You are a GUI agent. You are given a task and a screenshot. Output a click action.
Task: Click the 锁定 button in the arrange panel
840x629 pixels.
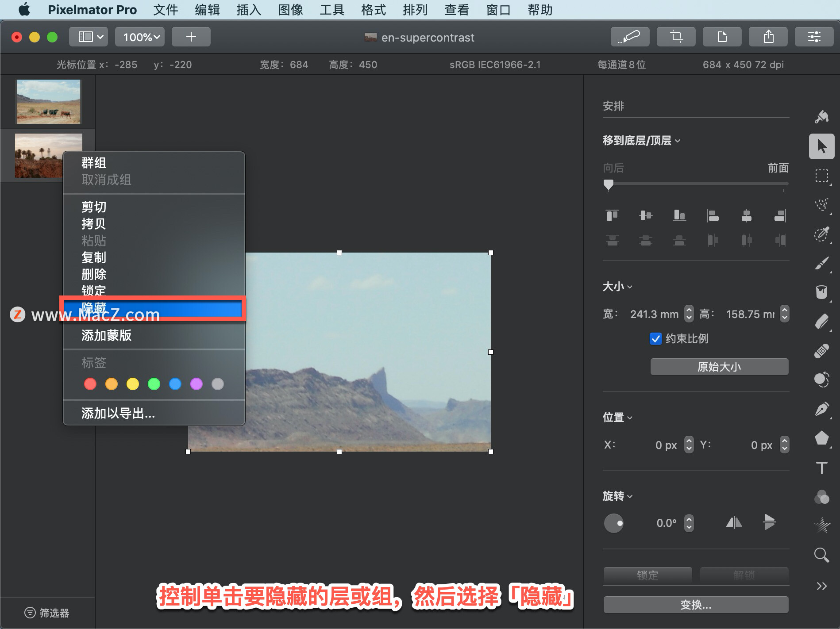click(647, 575)
